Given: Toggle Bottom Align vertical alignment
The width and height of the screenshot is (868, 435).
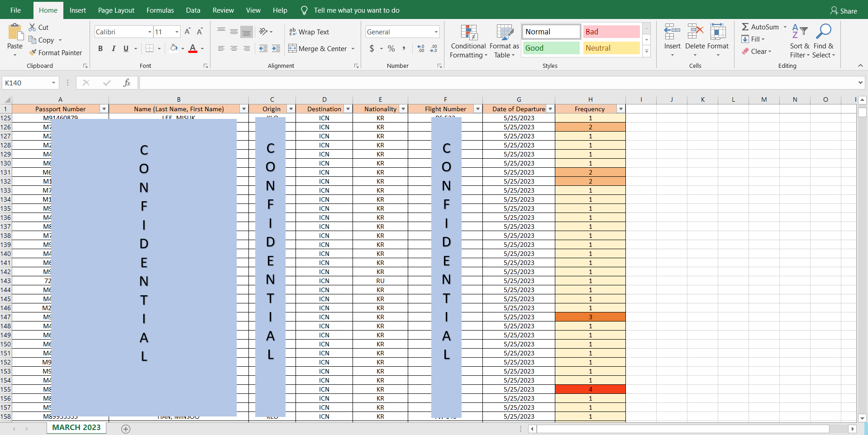Looking at the screenshot, I should [246, 32].
